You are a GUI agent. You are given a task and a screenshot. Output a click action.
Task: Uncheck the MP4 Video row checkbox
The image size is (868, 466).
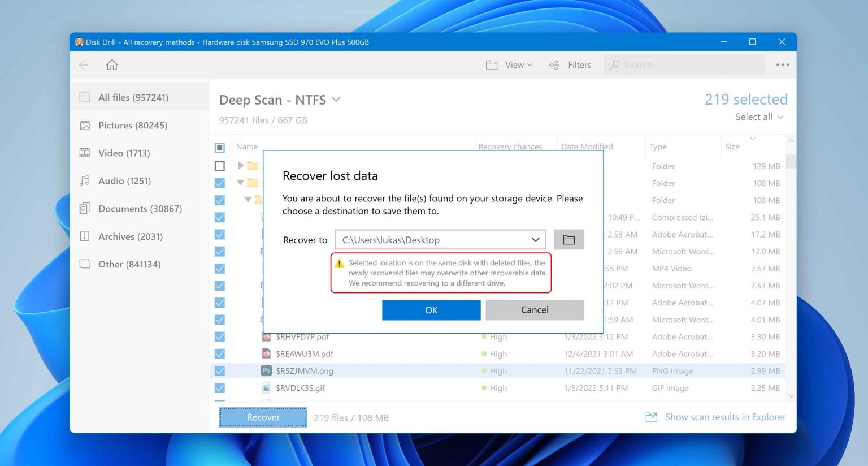tap(220, 269)
